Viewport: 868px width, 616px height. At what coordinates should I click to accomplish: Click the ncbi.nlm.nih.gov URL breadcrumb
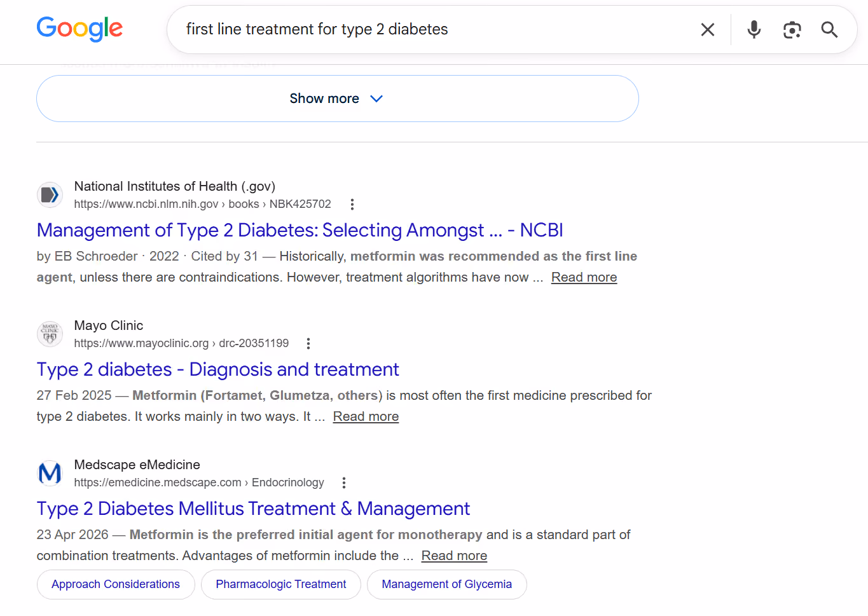click(202, 204)
